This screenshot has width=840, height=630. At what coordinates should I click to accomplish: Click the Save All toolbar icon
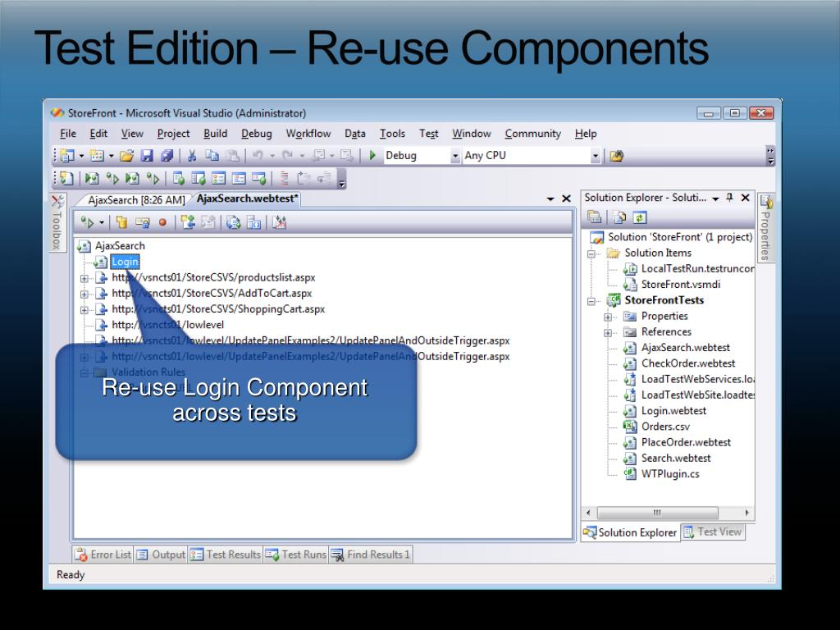[x=167, y=156]
